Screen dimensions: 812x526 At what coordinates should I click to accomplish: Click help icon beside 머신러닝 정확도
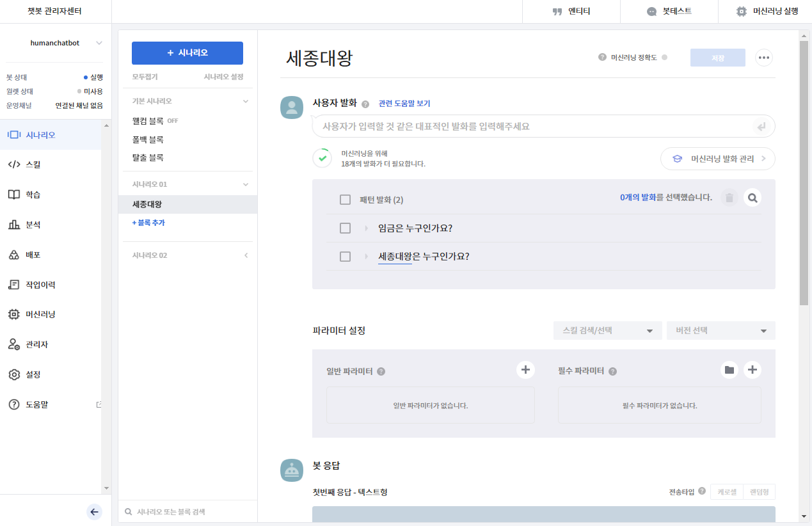[602, 57]
